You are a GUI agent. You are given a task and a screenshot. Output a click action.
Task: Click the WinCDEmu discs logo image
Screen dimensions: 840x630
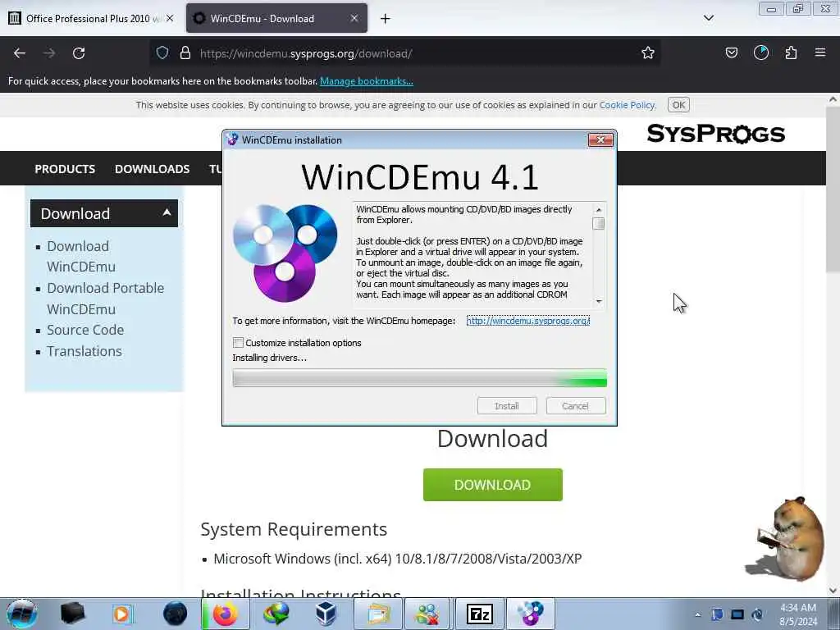click(x=285, y=253)
